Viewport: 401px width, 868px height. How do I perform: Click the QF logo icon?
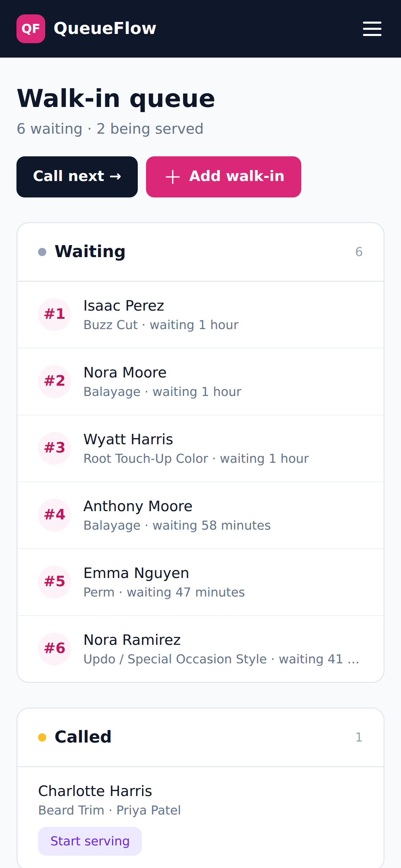pos(31,29)
